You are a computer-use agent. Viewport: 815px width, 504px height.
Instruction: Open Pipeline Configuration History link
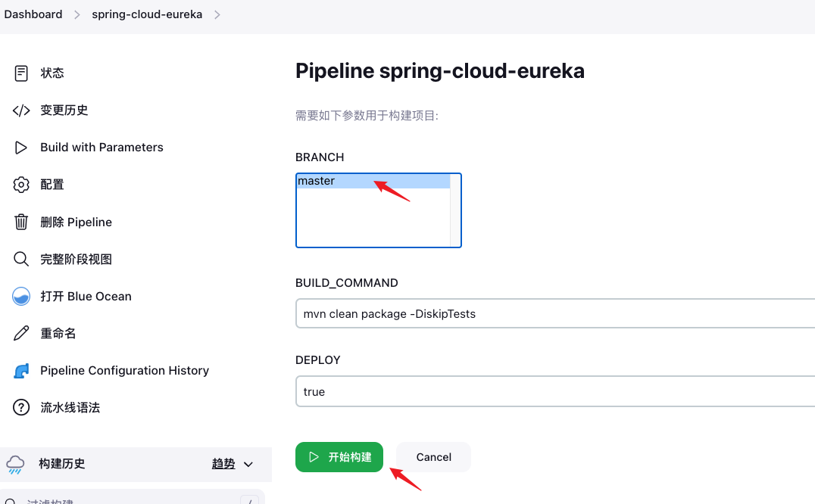pos(125,371)
